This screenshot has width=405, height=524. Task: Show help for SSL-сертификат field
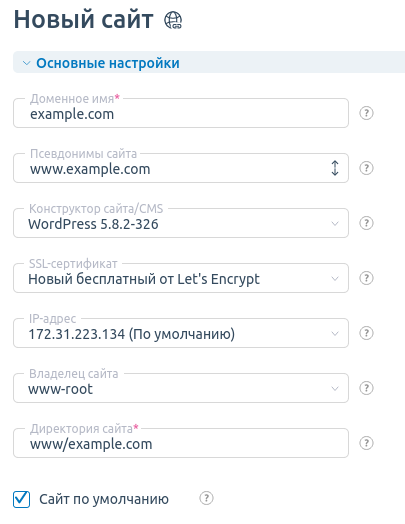tap(366, 278)
